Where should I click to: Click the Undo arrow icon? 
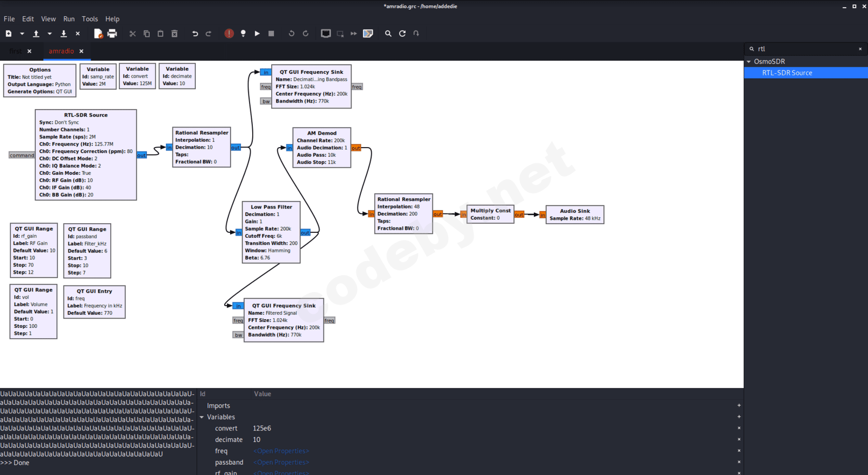pos(195,34)
